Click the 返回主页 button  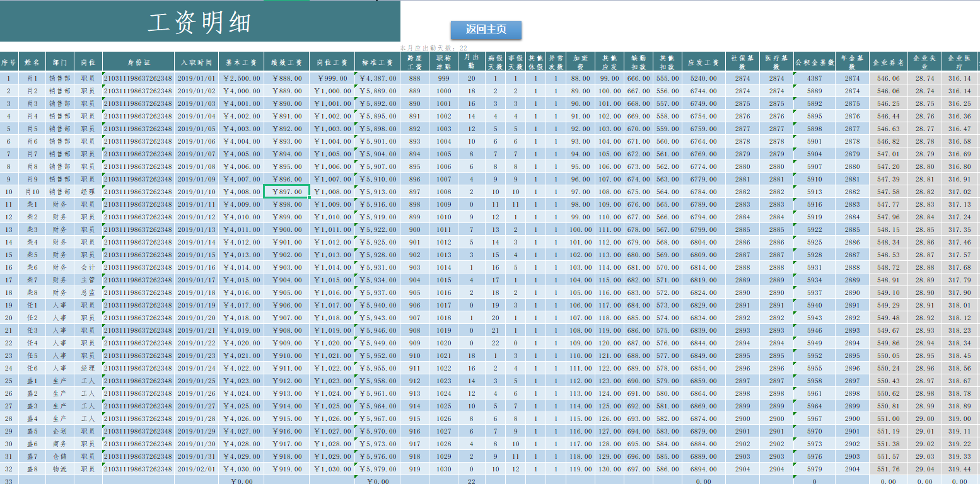click(x=486, y=30)
